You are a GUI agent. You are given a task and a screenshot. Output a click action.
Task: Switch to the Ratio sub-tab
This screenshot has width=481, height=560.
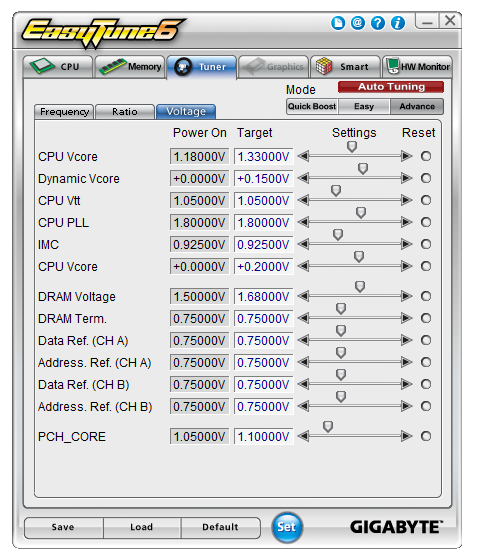(x=125, y=112)
